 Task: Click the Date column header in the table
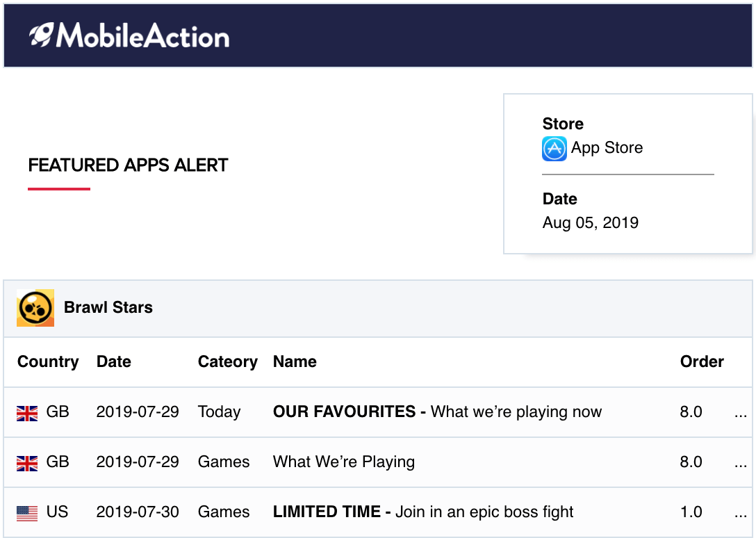[x=114, y=361]
